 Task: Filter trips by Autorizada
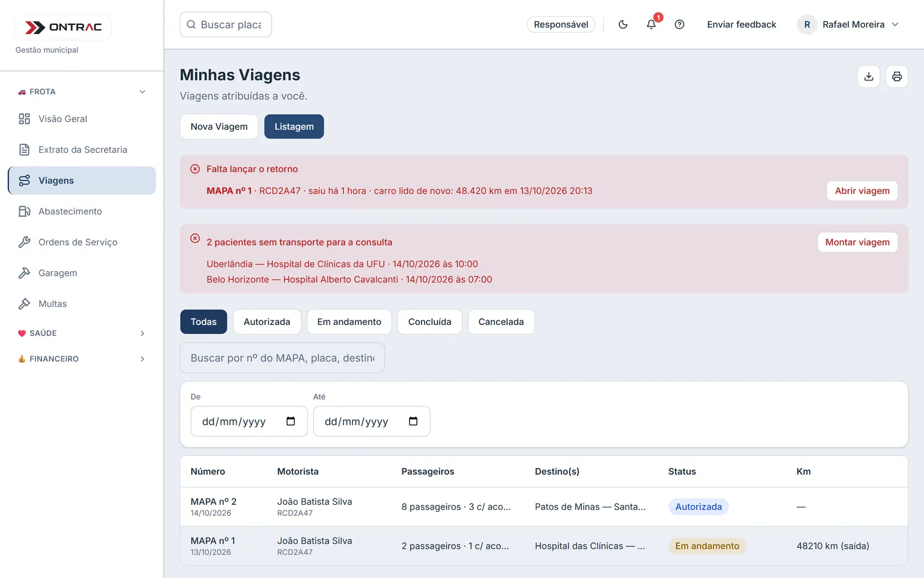tap(267, 322)
